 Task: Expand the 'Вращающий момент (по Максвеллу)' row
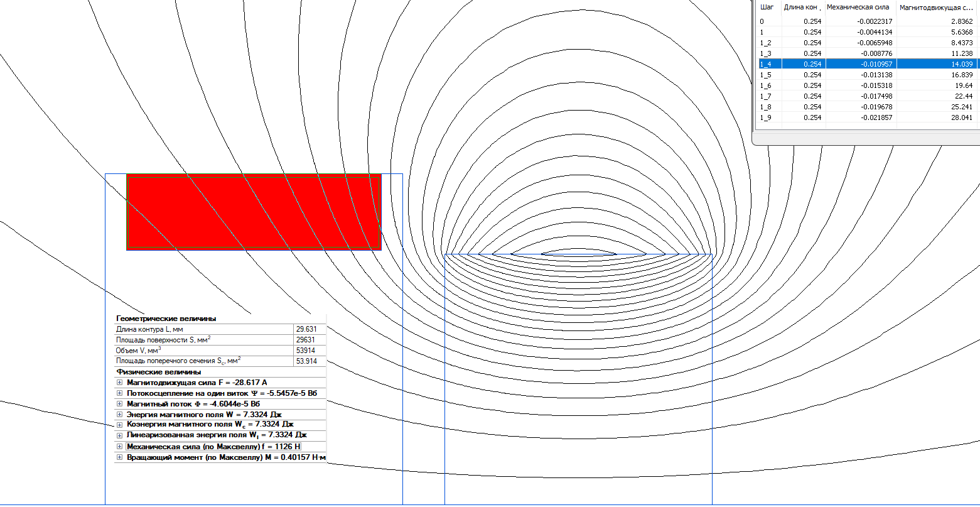[x=119, y=457]
